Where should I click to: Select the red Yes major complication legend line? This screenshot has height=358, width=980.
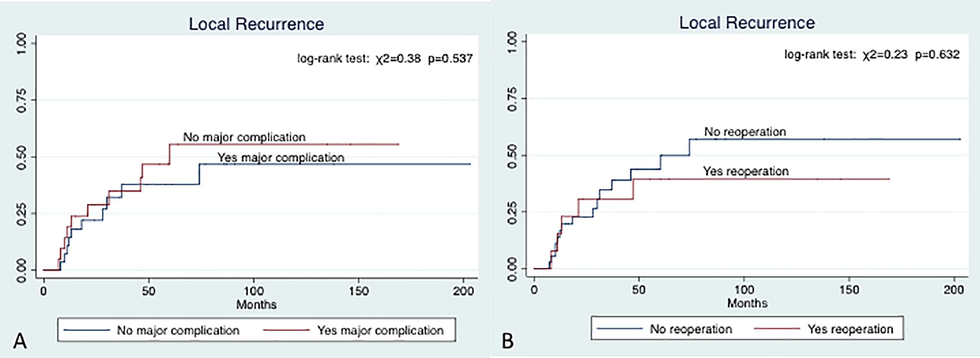coord(286,330)
